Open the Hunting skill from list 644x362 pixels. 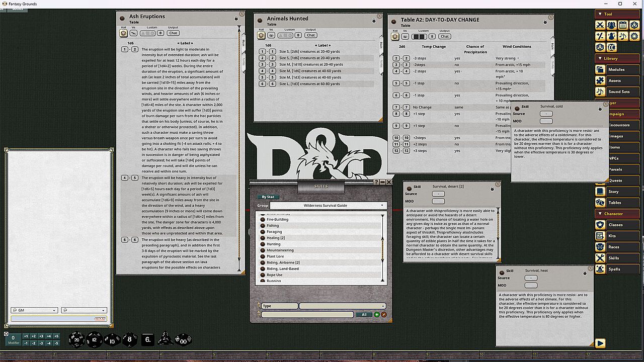274,244
